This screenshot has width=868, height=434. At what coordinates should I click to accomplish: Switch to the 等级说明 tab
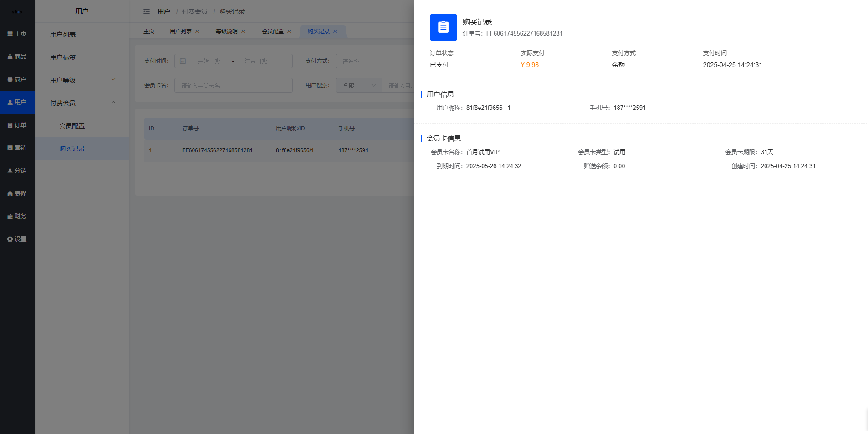pyautogui.click(x=226, y=31)
